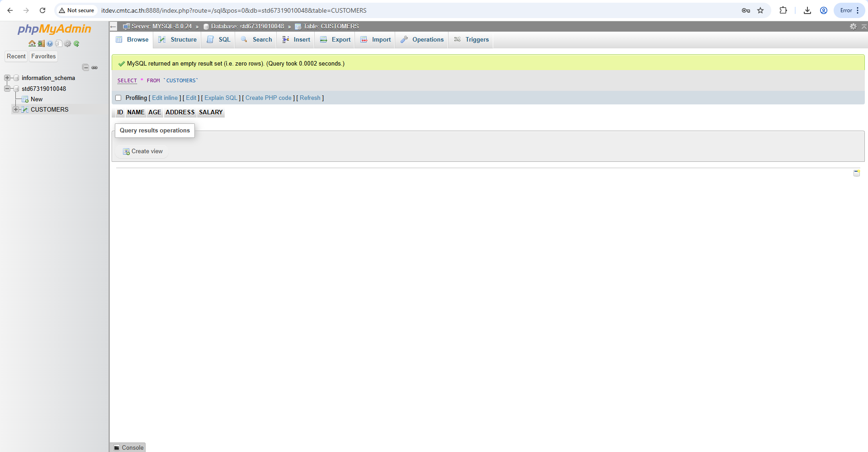Click the Log out door icon

click(x=41, y=44)
